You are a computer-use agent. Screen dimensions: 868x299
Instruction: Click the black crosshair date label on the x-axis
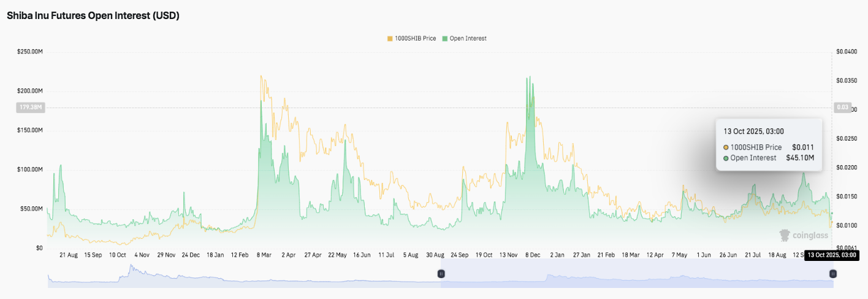(x=831, y=255)
